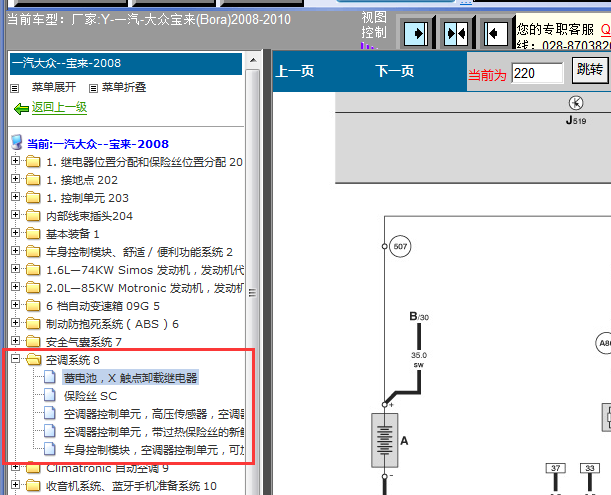Select 空调系统 8 folder label
Image resolution: width=611 pixels, height=495 pixels.
click(x=73, y=360)
